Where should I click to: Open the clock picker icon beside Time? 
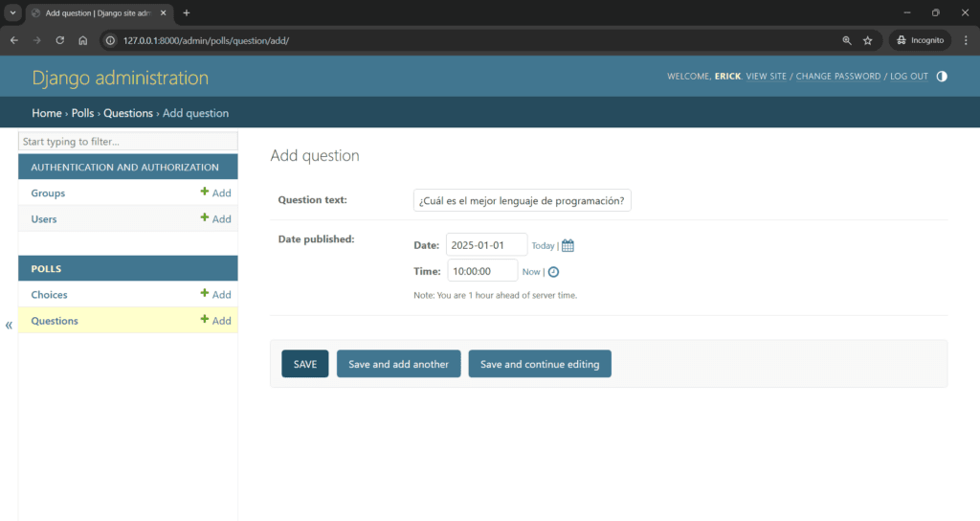coord(554,272)
